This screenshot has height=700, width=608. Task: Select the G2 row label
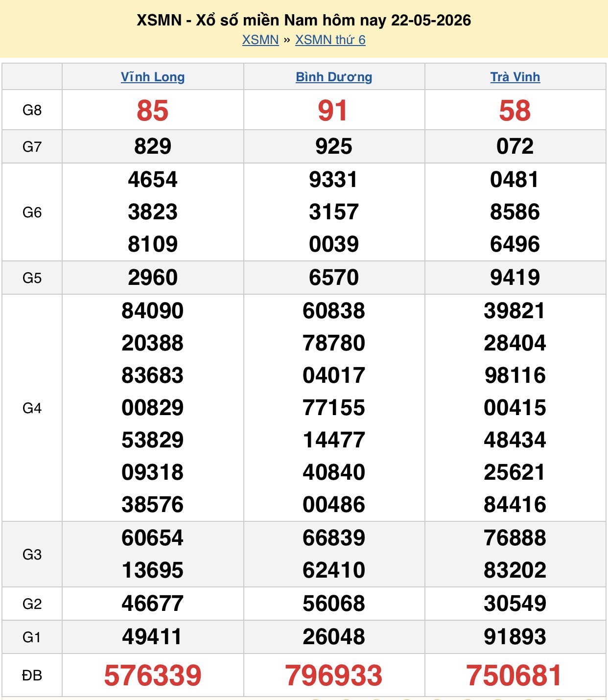[x=32, y=604]
